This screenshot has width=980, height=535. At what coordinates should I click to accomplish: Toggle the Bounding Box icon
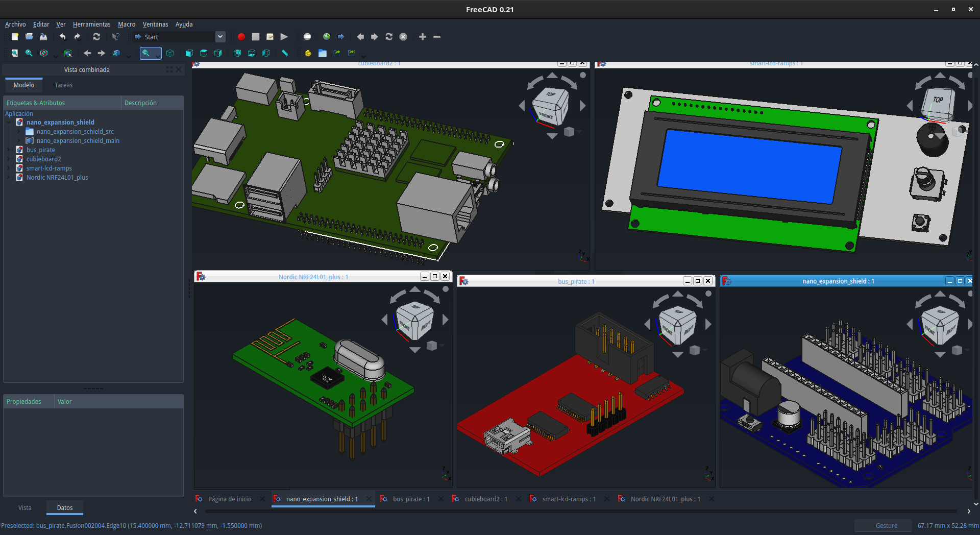point(68,53)
